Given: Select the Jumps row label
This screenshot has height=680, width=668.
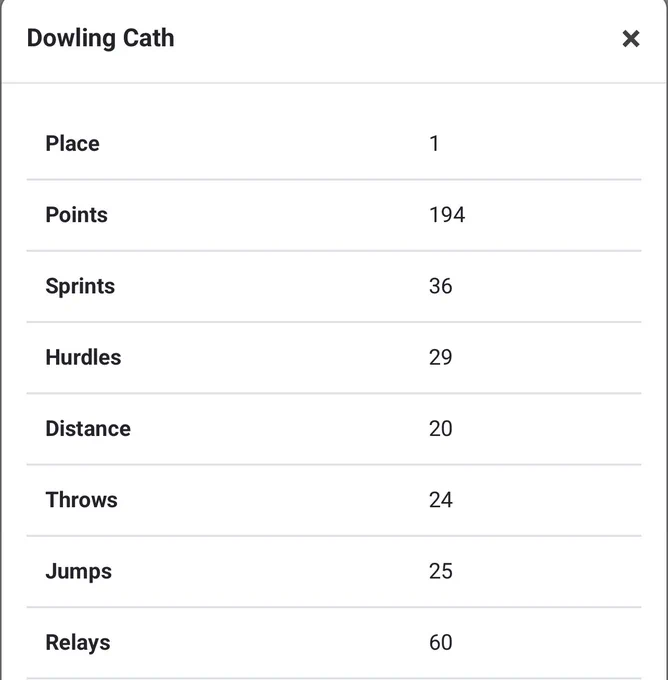Looking at the screenshot, I should pyautogui.click(x=79, y=572).
